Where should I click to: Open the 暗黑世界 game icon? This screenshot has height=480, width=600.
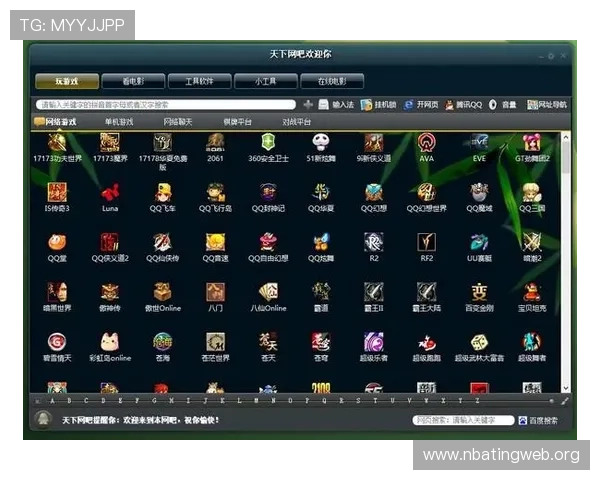pos(57,297)
